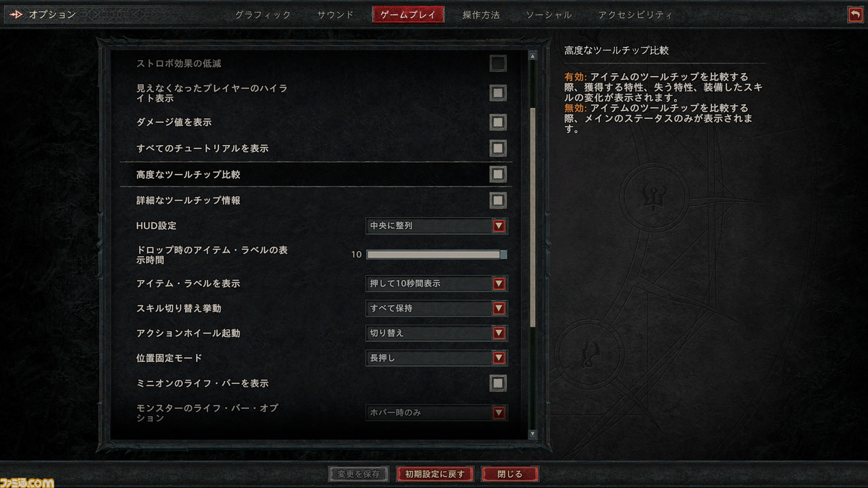Image resolution: width=868 pixels, height=488 pixels.
Task: Click アクションホイール起動 red arrow icon
Action: 499,333
